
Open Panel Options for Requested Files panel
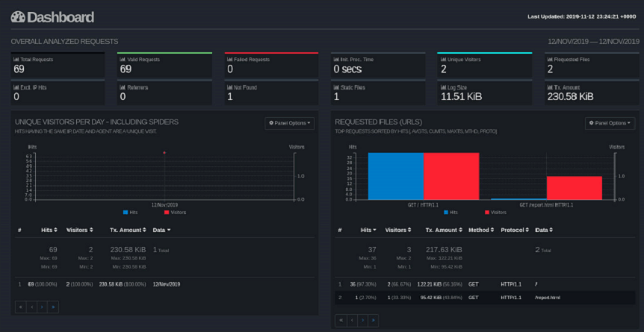click(610, 123)
